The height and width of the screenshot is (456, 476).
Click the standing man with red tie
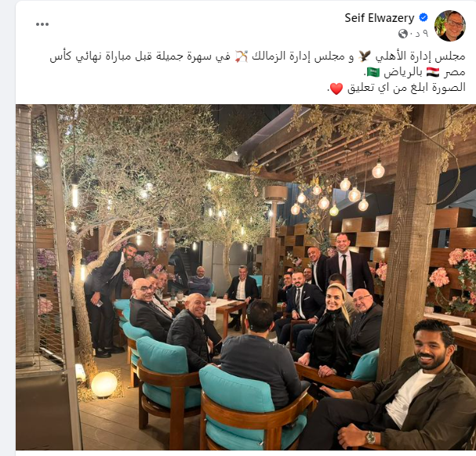[349, 265]
